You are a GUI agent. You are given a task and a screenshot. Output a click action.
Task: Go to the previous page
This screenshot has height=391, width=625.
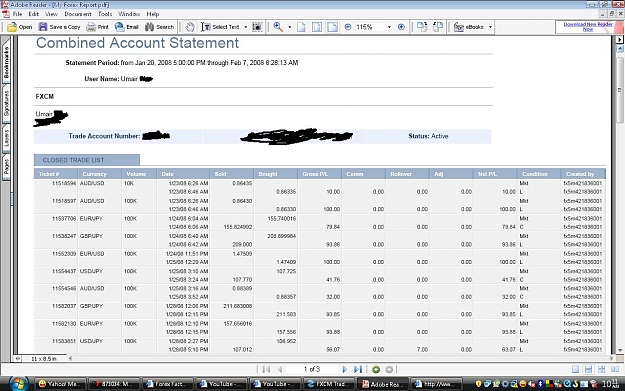coord(280,369)
